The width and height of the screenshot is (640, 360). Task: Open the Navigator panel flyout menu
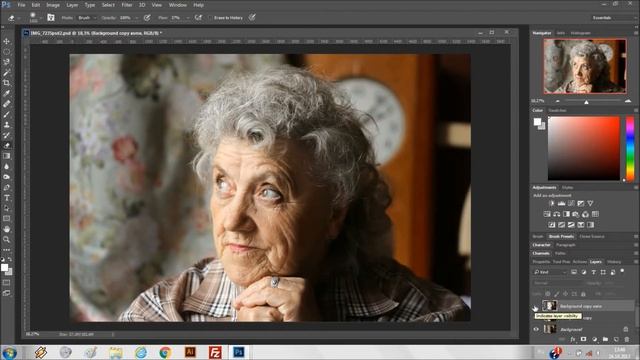tap(636, 33)
